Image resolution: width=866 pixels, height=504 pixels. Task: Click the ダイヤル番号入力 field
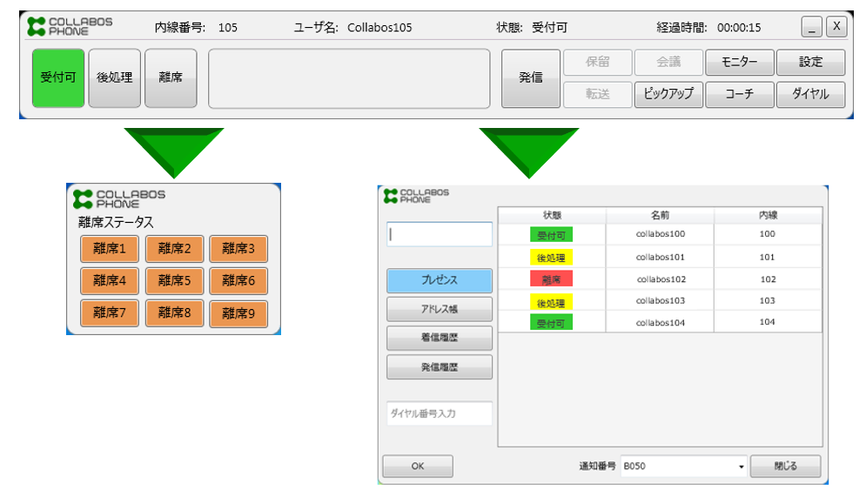[440, 413]
